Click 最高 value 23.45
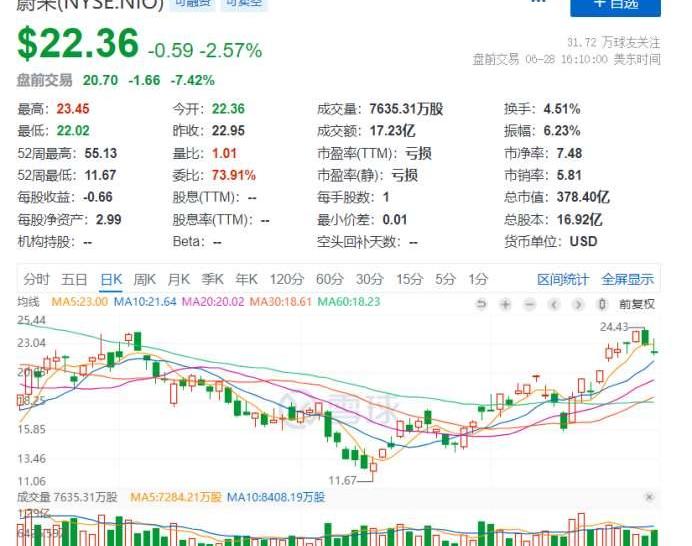 click(73, 109)
